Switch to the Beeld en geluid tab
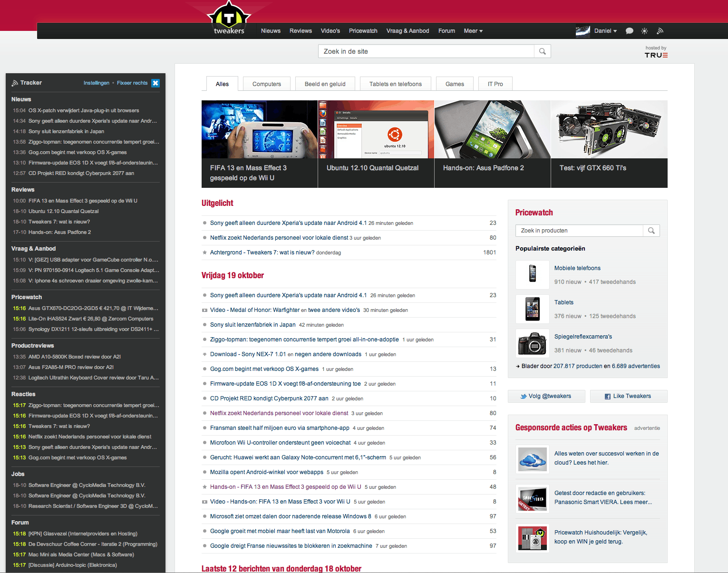 325,84
